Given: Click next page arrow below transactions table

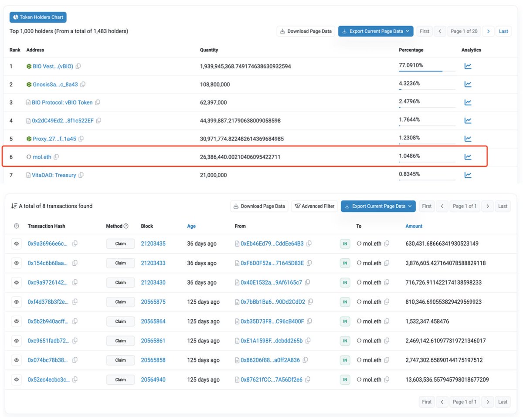Looking at the screenshot, I should tap(487, 402).
